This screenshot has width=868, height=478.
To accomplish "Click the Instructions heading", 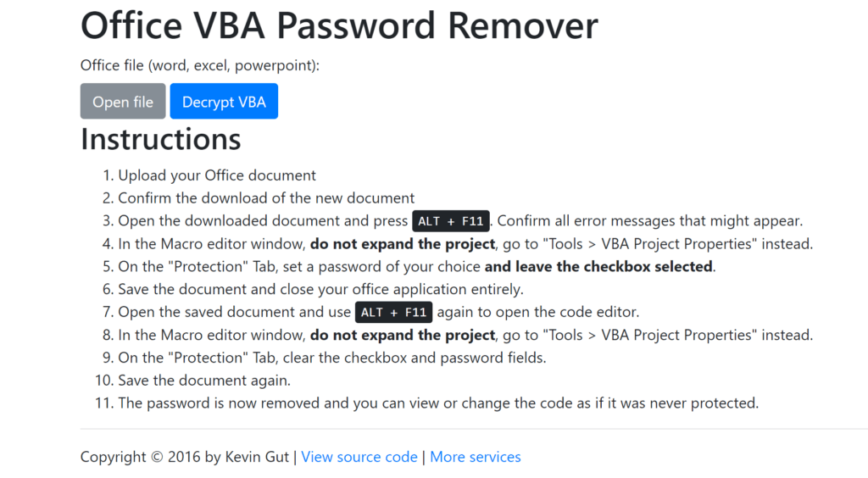I will coord(161,139).
